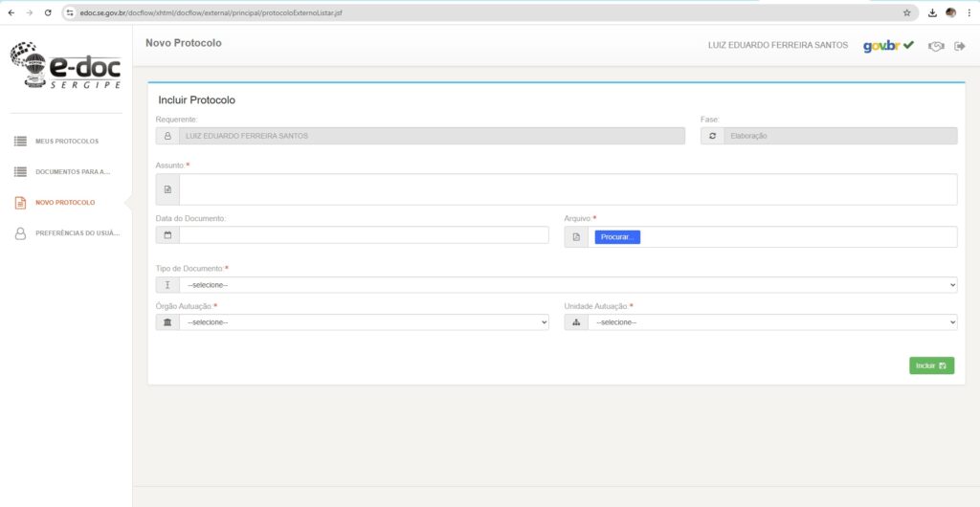Open the Tipo de Documento dropdown
The image size is (980, 507).
(568, 285)
